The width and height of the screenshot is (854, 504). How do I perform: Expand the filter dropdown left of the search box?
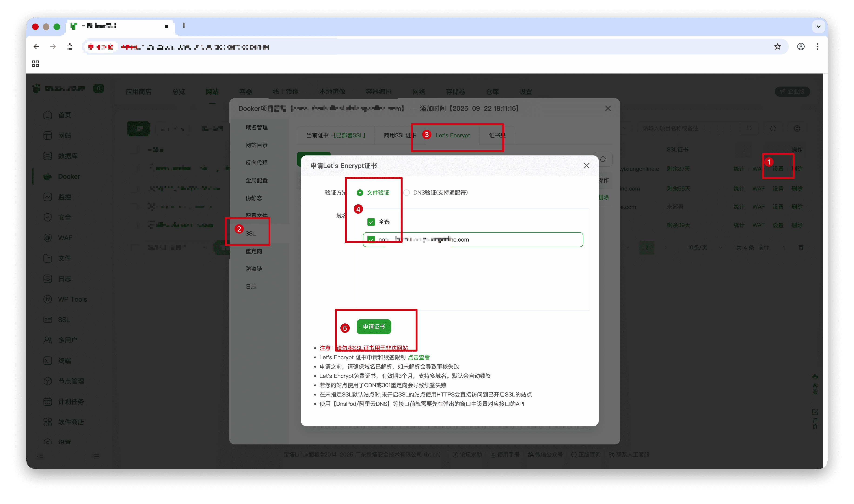(625, 128)
